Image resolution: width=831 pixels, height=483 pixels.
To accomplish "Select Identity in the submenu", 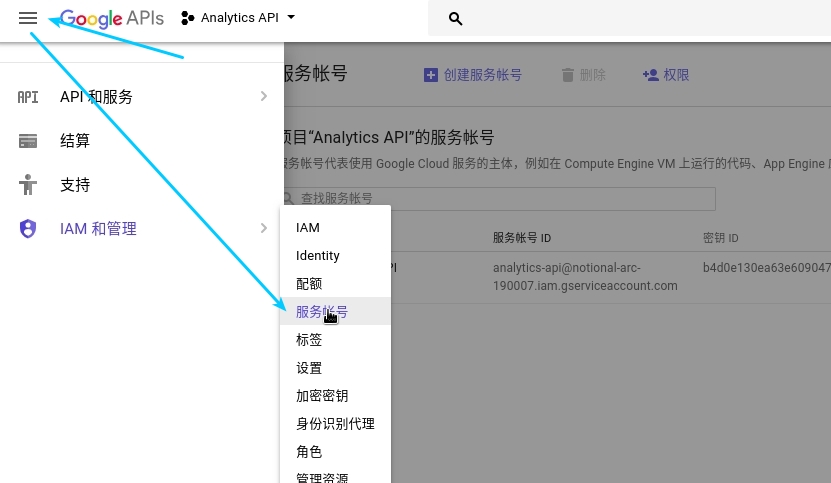I will [x=335, y=256].
